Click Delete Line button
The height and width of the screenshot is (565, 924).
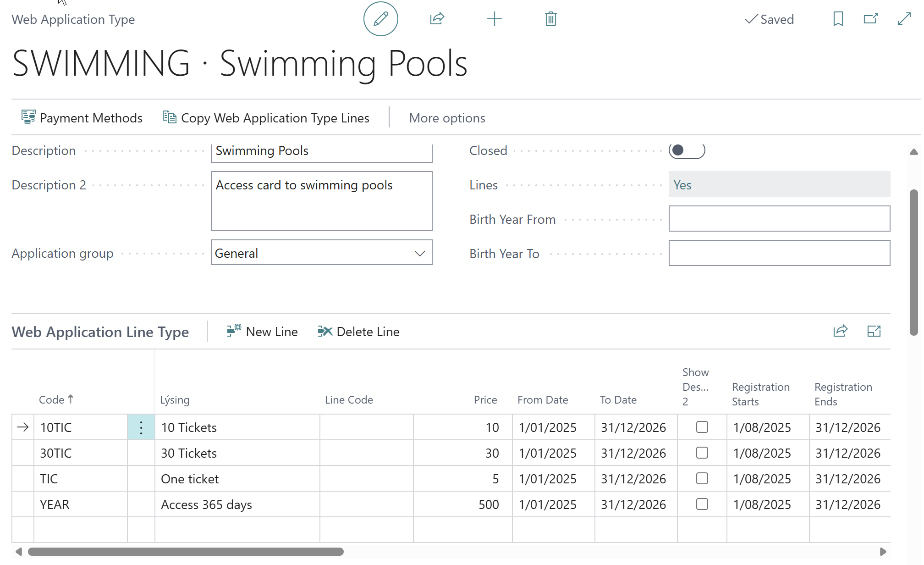coord(358,331)
